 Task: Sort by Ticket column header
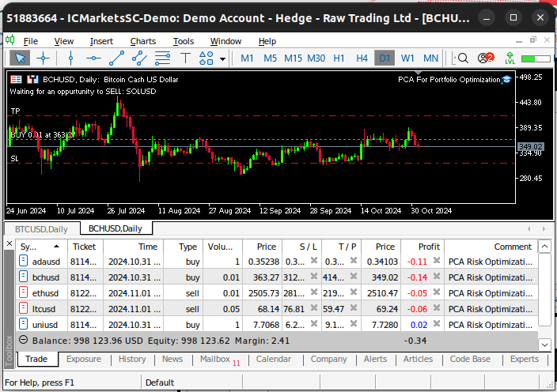pos(85,247)
